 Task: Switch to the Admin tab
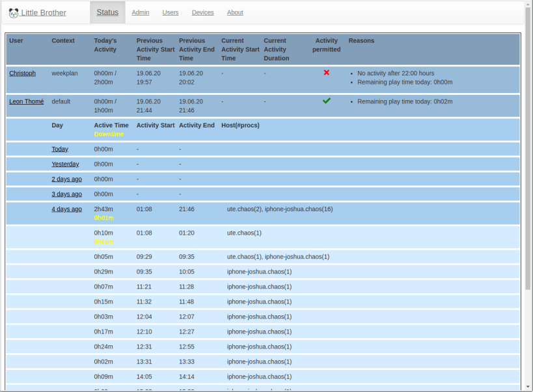pyautogui.click(x=141, y=12)
